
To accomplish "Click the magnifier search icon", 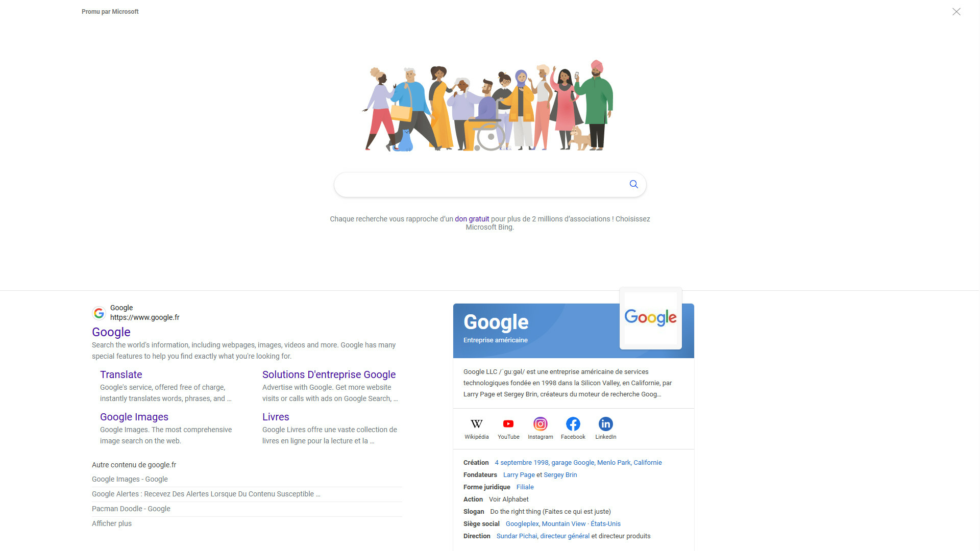I will [633, 184].
